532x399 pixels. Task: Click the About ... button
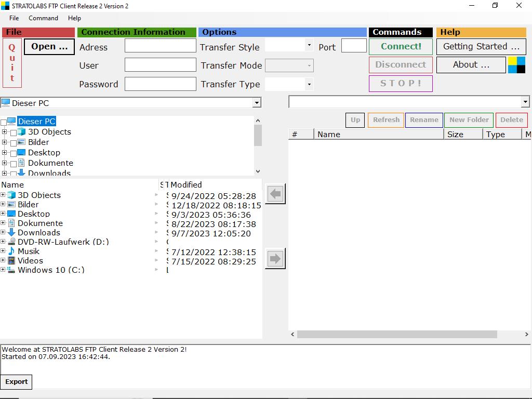pos(471,65)
